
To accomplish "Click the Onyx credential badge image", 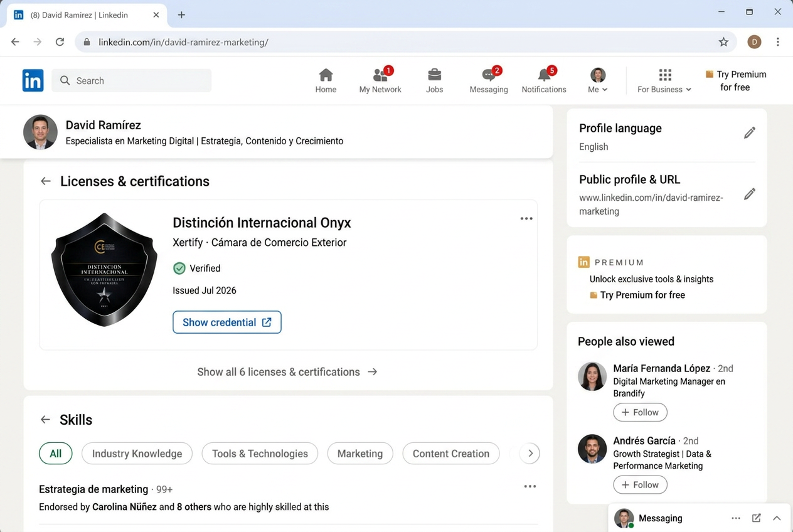I will click(x=104, y=270).
